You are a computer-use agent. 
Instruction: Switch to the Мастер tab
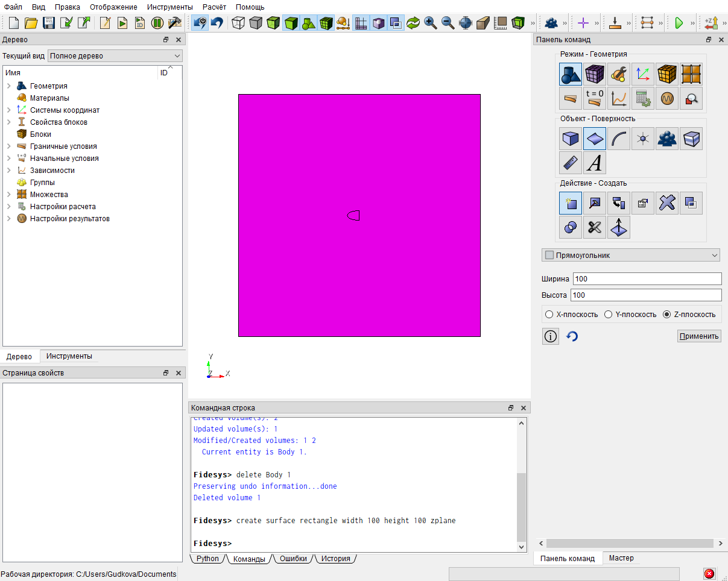621,558
